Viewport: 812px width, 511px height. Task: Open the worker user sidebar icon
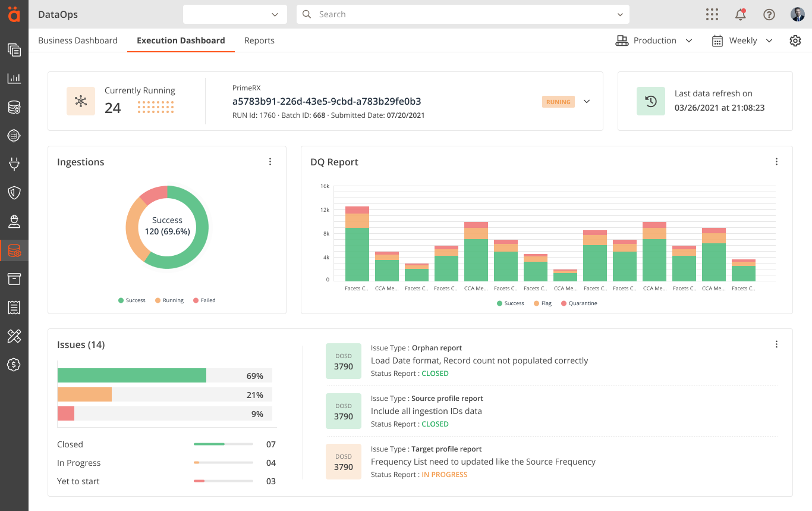(x=14, y=222)
